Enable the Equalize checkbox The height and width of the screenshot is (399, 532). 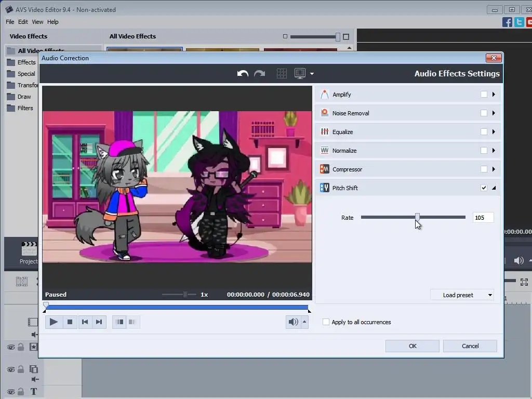pos(484,131)
